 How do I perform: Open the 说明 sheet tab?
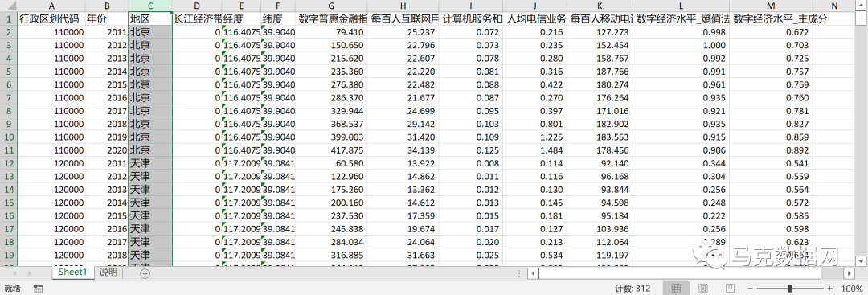click(108, 272)
